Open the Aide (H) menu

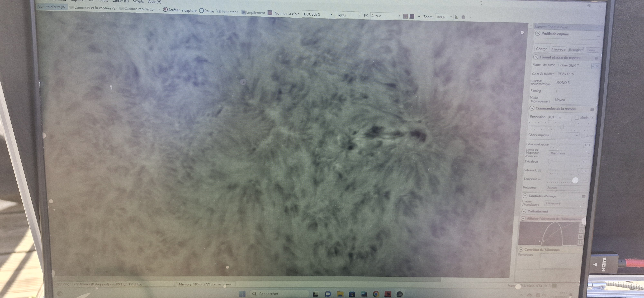click(155, 2)
